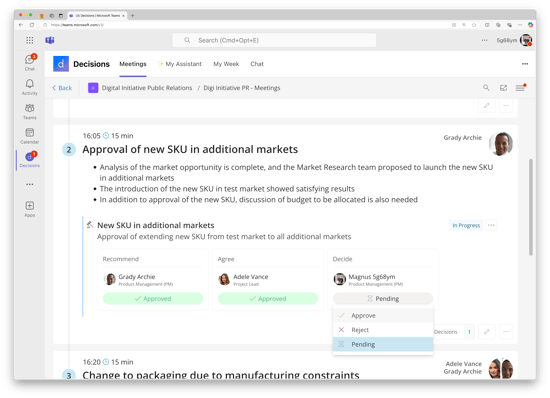Click the Search input field

click(274, 40)
